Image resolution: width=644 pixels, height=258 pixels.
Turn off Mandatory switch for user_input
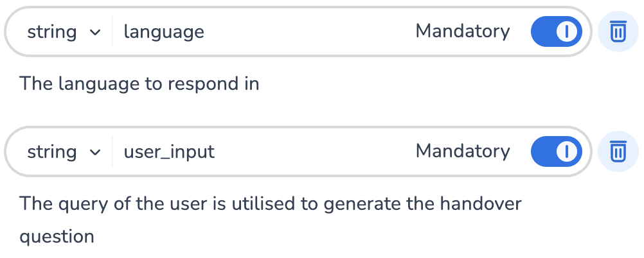coord(556,151)
